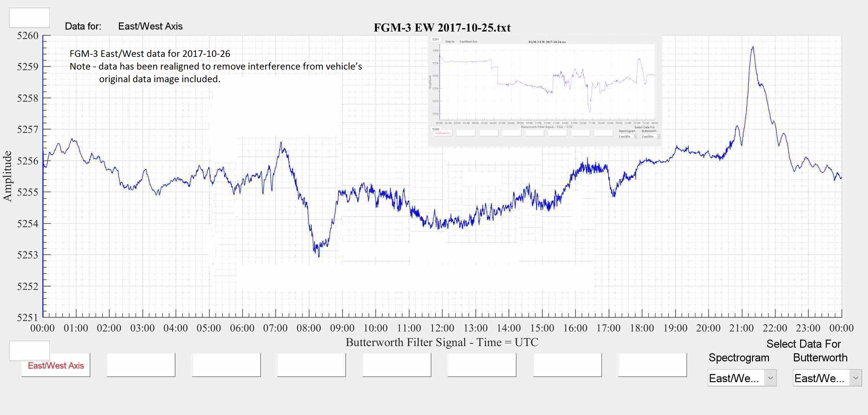Click the 5260 amplitude axis label
This screenshot has width=868, height=415.
pos(28,36)
